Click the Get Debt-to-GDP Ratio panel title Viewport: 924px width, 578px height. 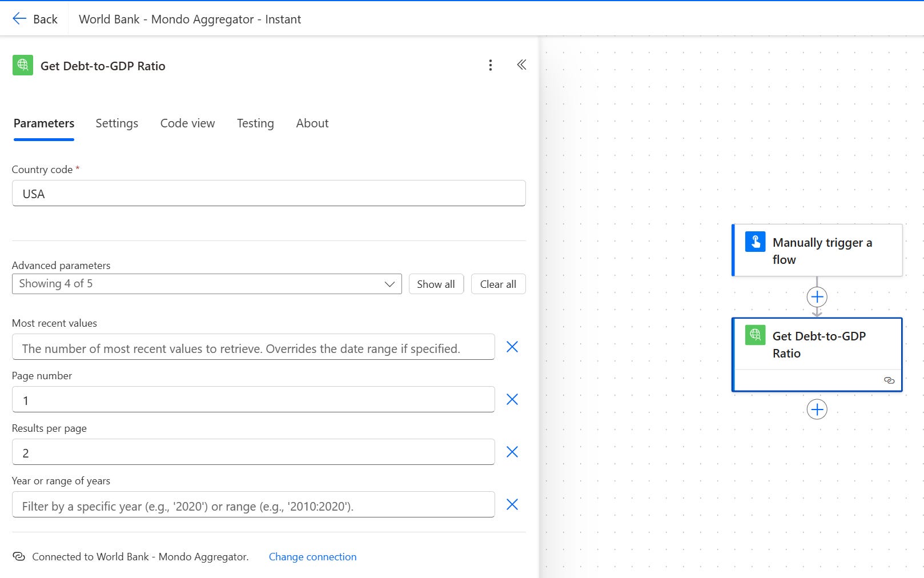pyautogui.click(x=103, y=66)
